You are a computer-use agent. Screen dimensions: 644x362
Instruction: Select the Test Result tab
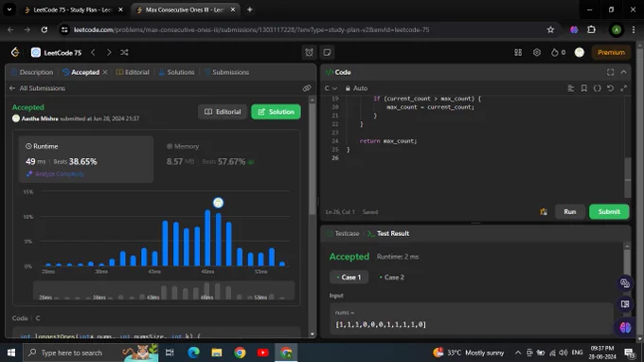tap(388, 233)
